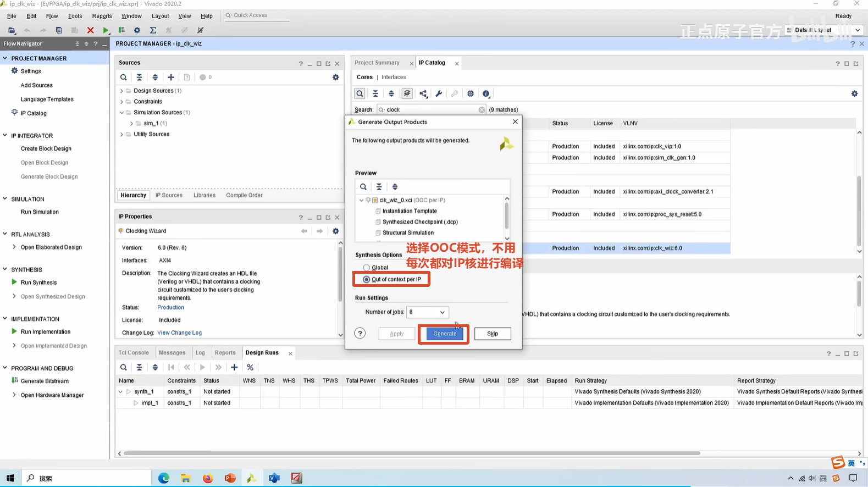Screen dimensions: 868x487
Task: Expand the Utility Sources node
Action: pyautogui.click(x=121, y=134)
